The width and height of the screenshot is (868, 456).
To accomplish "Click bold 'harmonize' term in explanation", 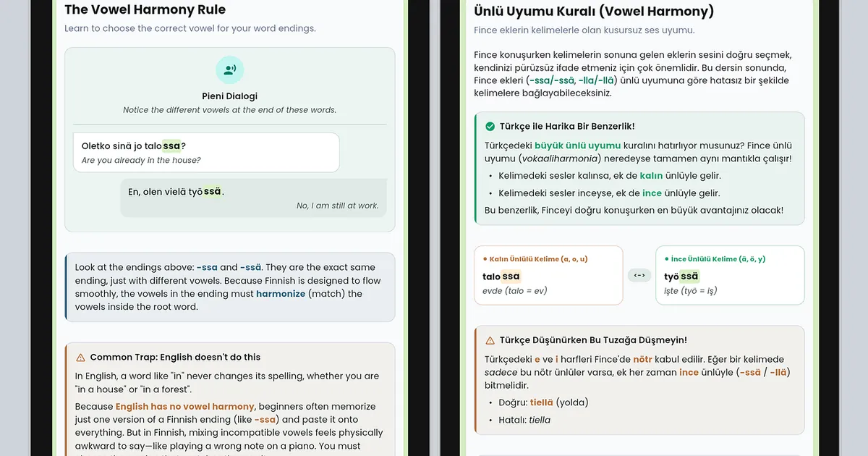I will coord(281,294).
